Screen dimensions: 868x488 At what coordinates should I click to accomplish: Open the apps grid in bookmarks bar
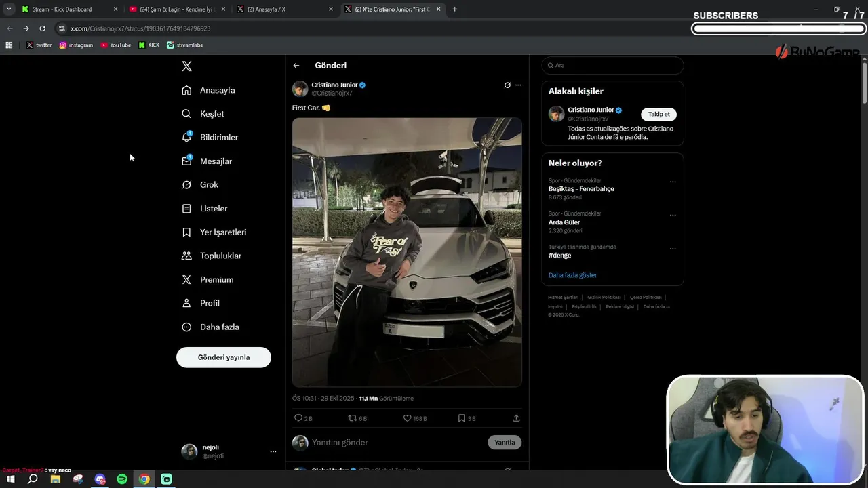9,45
